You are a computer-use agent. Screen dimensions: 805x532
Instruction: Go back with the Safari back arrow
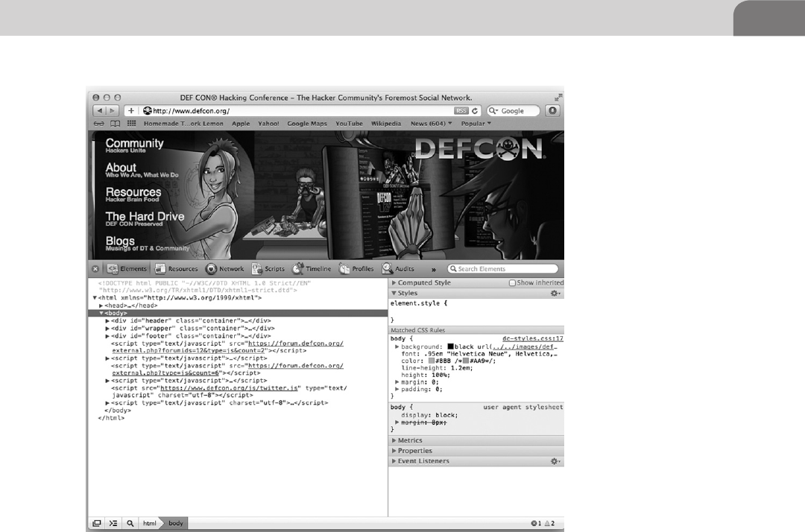(100, 111)
